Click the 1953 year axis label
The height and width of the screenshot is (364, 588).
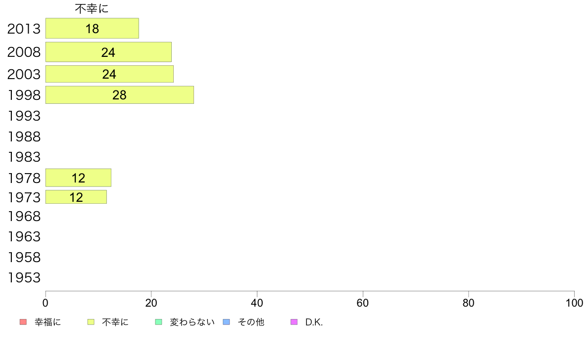coord(24,278)
